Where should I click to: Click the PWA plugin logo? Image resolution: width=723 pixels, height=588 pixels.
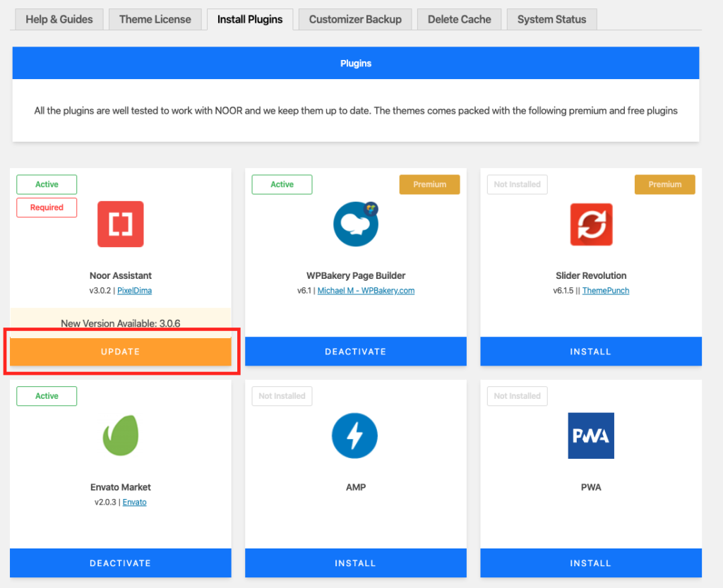(x=591, y=436)
